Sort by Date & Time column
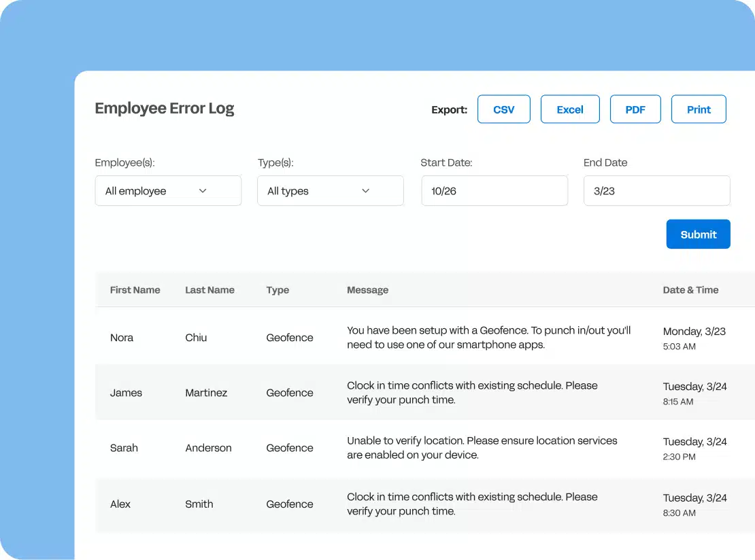Viewport: 755px width, 560px height. tap(690, 290)
